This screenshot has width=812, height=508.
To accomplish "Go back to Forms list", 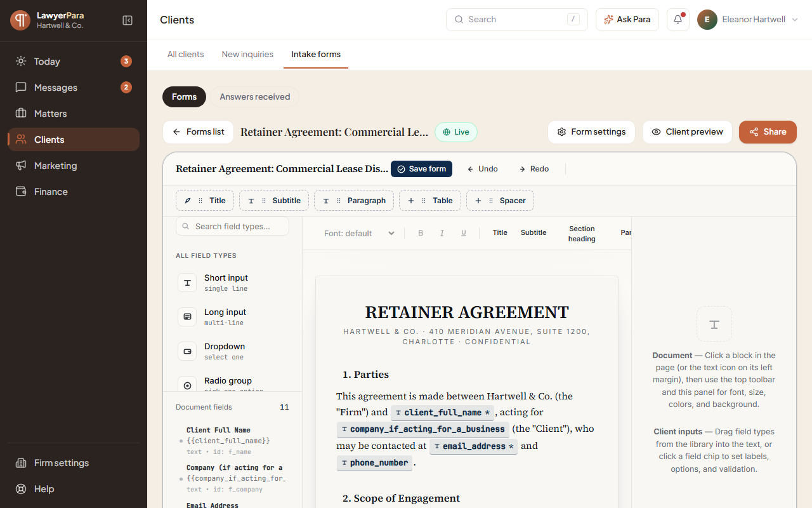I will (x=198, y=132).
